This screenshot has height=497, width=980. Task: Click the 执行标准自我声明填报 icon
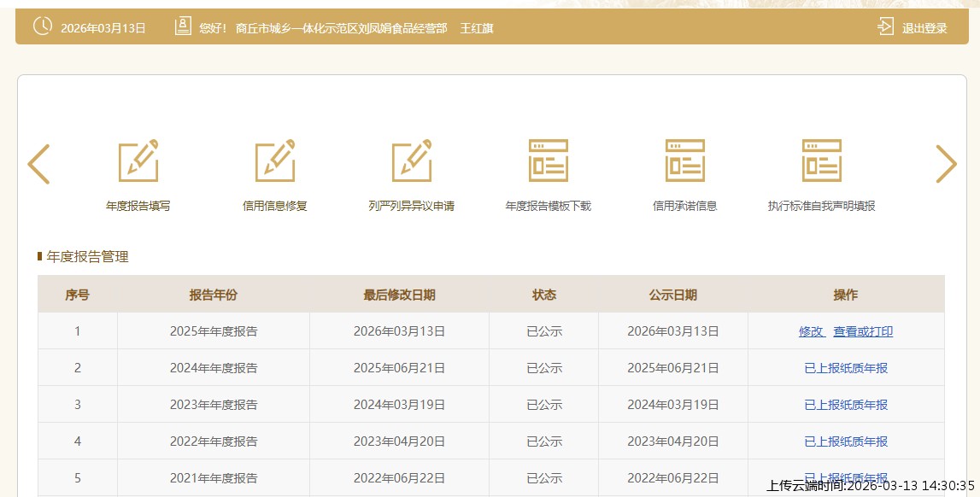[822, 161]
